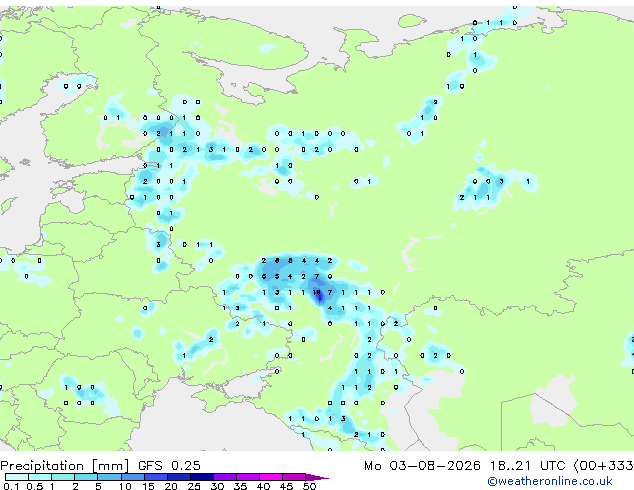Select the 30–35 mm legend color swatch
The image size is (634, 490).
(x=225, y=477)
